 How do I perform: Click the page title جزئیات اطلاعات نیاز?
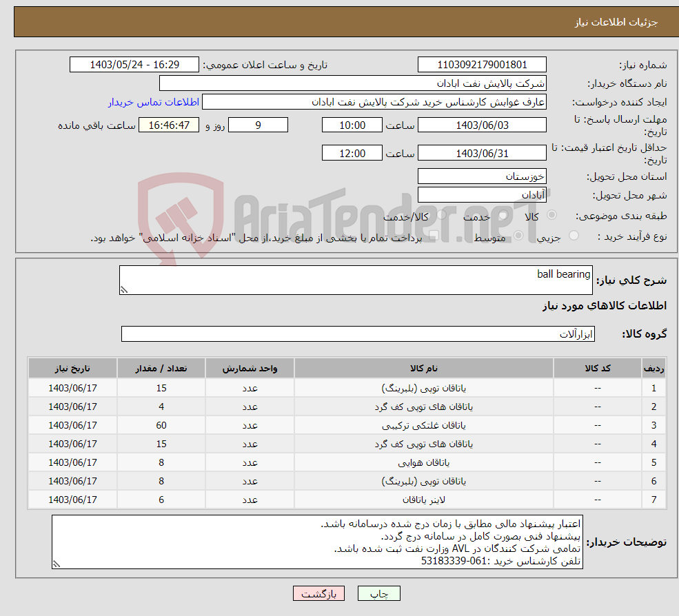pos(616,21)
